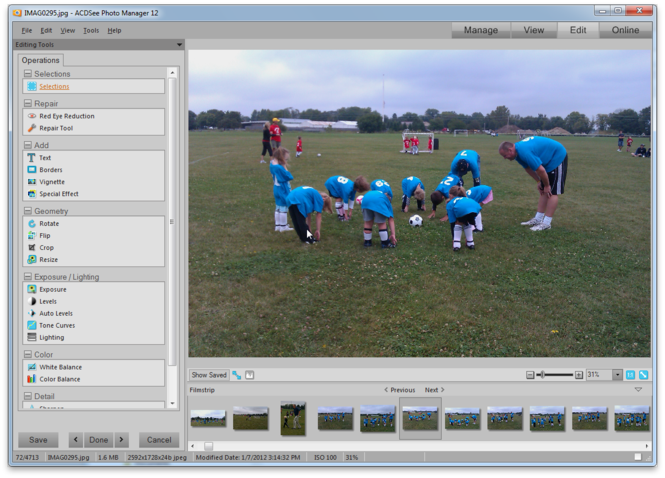This screenshot has height=478, width=665.
Task: Collapse the Detail group
Action: [x=28, y=396]
